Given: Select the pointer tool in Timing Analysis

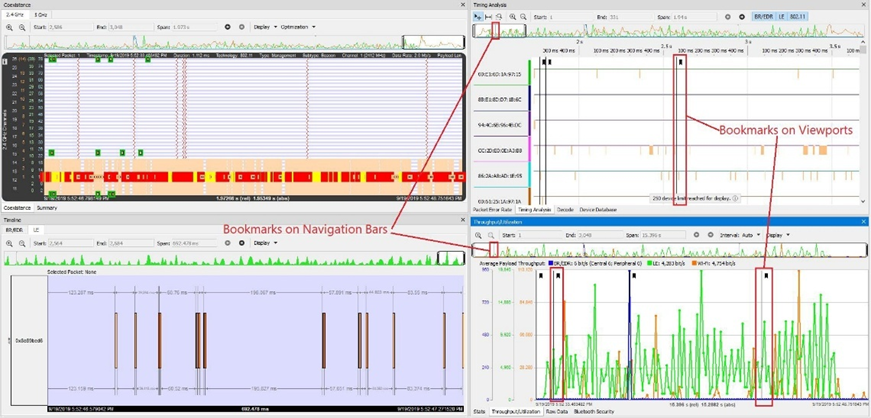Looking at the screenshot, I should (x=478, y=17).
